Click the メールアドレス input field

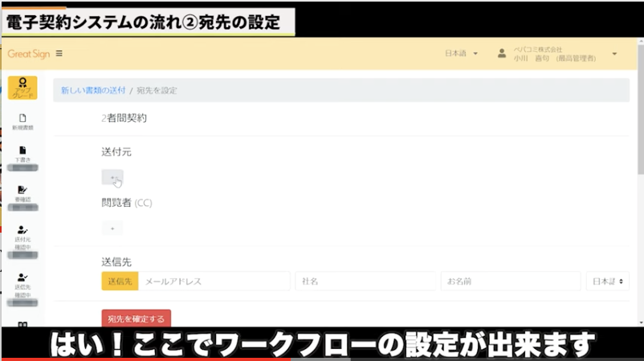[214, 281]
